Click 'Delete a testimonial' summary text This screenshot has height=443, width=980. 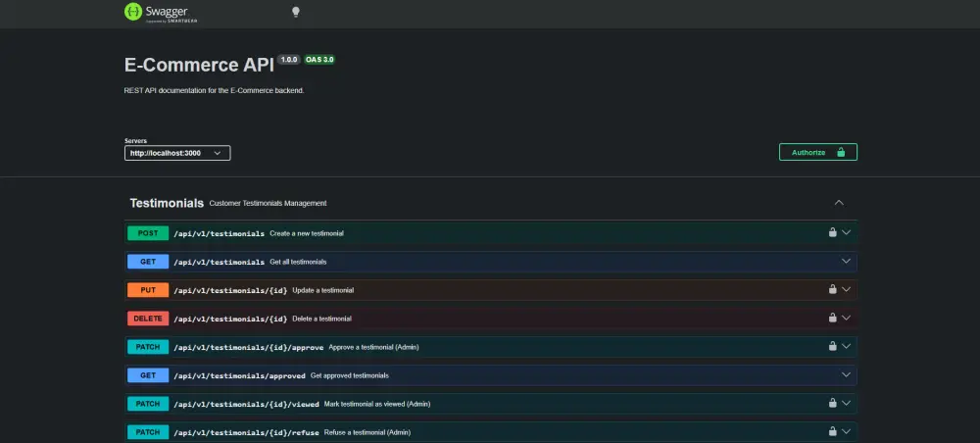click(321, 319)
